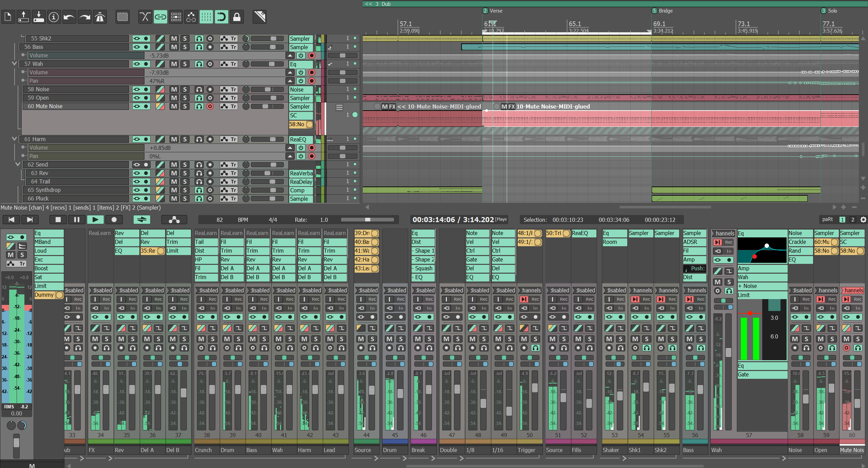Arm the 61 Harm Volume envelope

312,148
